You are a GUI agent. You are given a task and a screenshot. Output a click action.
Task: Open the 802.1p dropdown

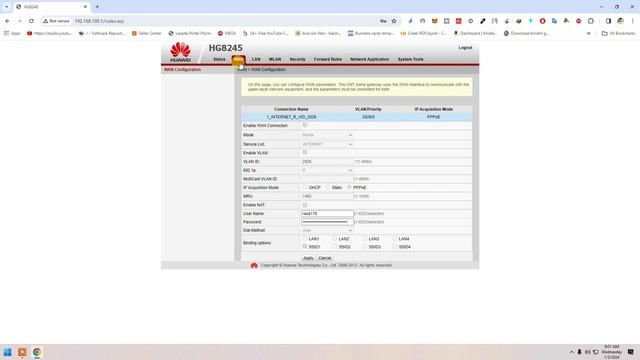point(327,170)
